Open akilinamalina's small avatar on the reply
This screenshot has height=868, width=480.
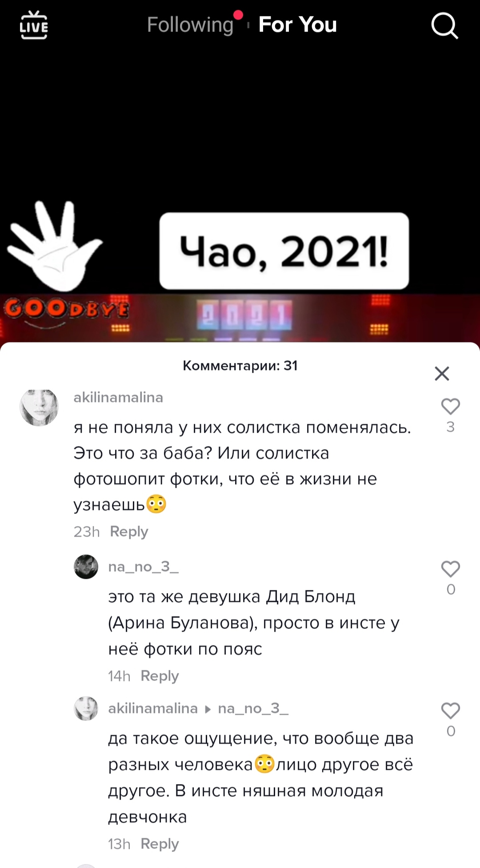[x=86, y=708]
